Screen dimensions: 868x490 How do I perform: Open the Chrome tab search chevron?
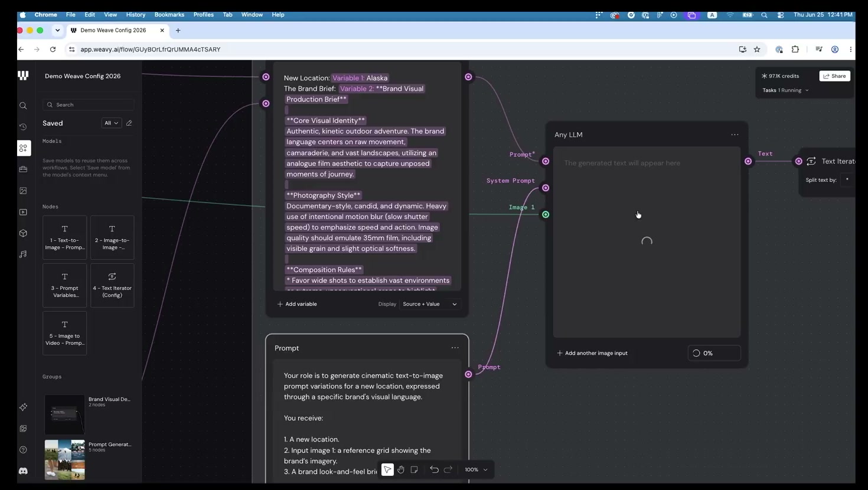point(57,30)
